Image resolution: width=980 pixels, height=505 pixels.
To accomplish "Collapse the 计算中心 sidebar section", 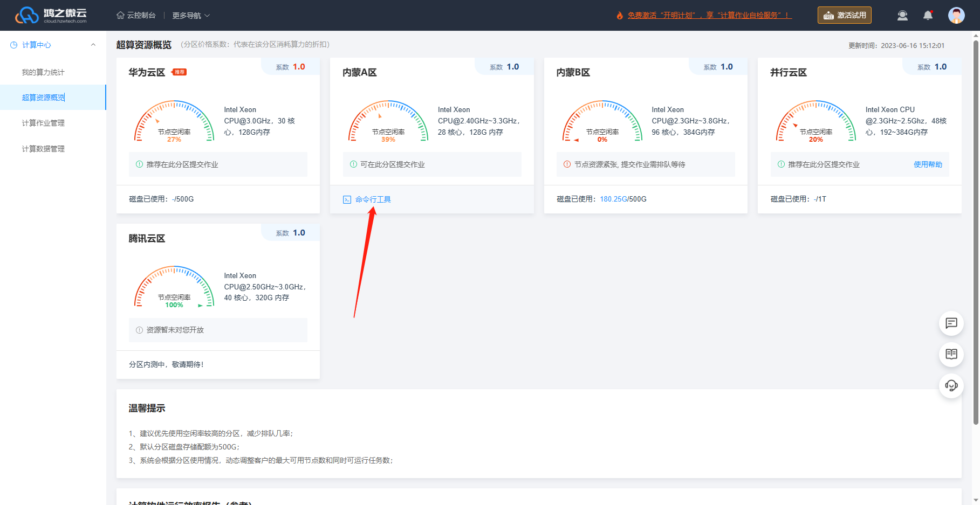I will 93,45.
